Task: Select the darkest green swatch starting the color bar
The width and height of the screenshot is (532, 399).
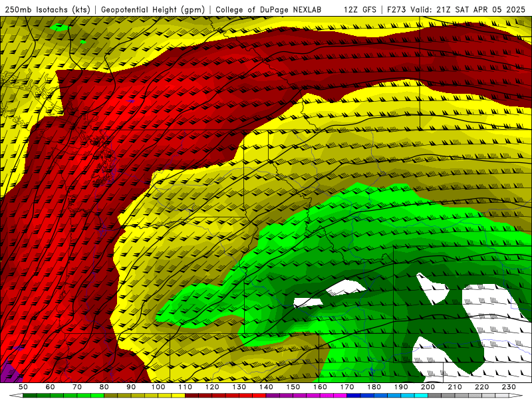Action: coord(29,396)
